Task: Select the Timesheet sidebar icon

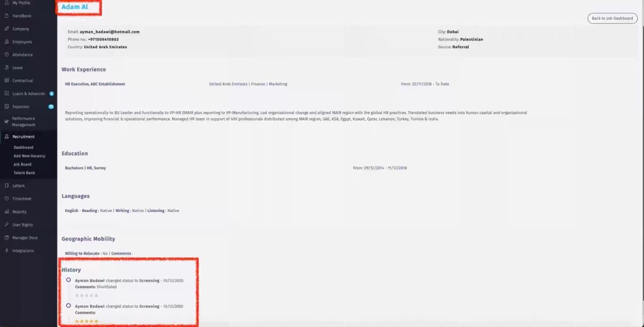Action: [7, 199]
